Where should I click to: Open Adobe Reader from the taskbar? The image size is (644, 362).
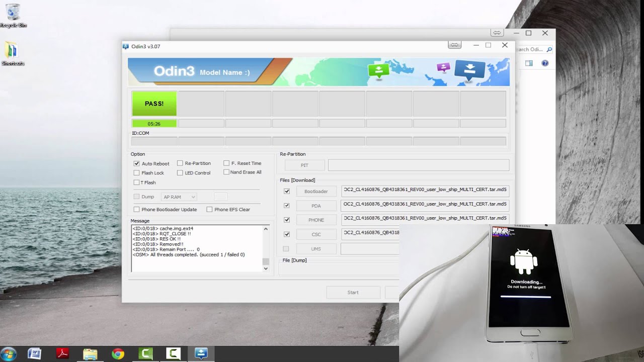(62, 354)
